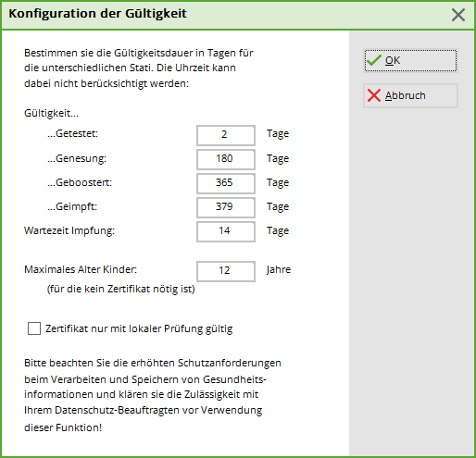This screenshot has height=458, width=476.
Task: Click the '...Geboostert:' label
Action: [80, 182]
